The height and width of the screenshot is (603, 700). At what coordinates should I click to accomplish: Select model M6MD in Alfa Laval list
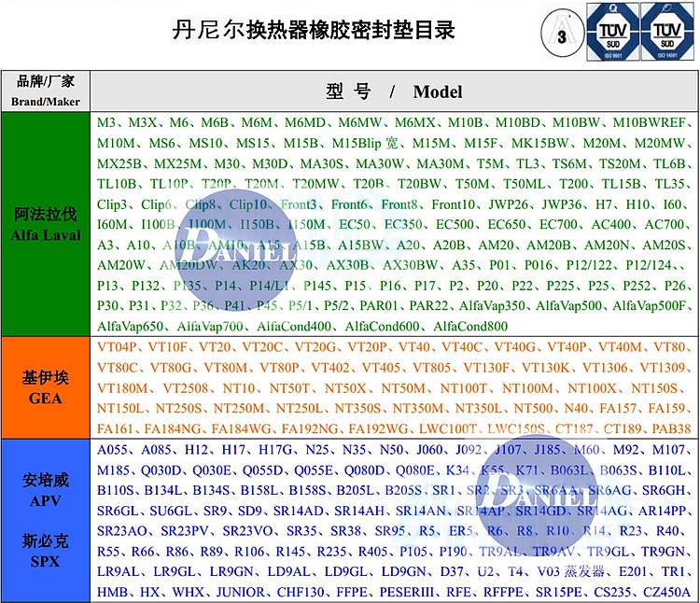tap(305, 122)
